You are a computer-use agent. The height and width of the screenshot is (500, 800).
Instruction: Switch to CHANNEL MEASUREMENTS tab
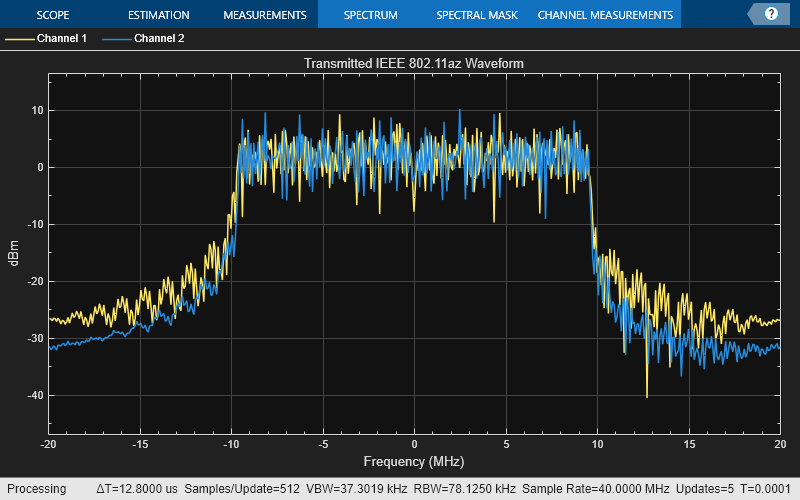[x=605, y=15]
